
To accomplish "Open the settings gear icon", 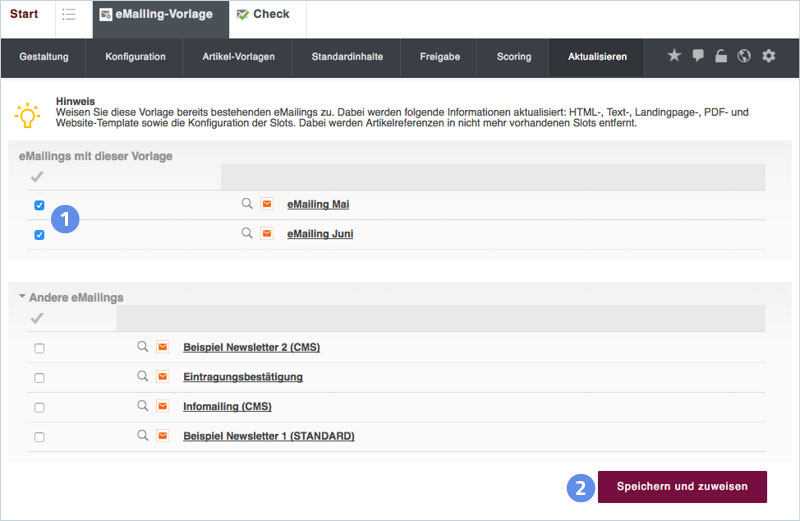I will [768, 56].
